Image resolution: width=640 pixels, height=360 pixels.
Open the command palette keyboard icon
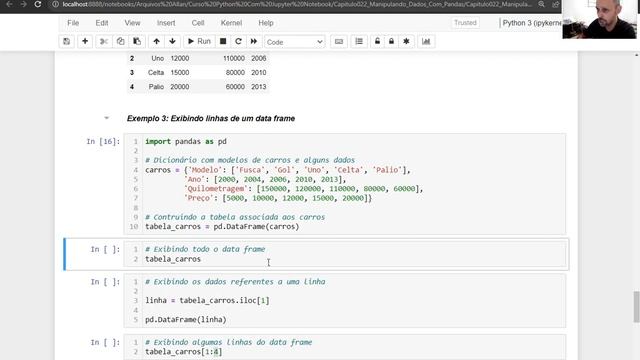(339, 42)
